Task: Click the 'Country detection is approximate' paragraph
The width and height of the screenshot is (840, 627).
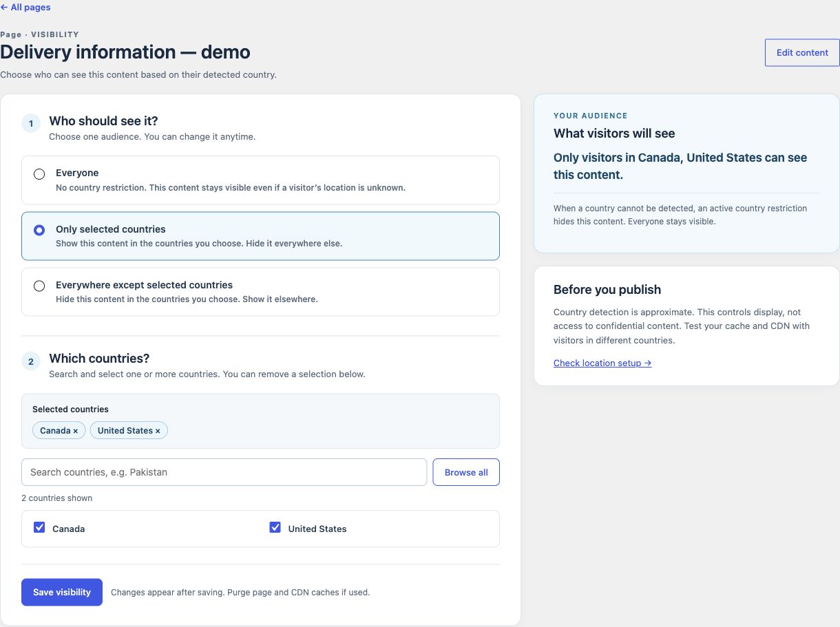Action: (682, 326)
